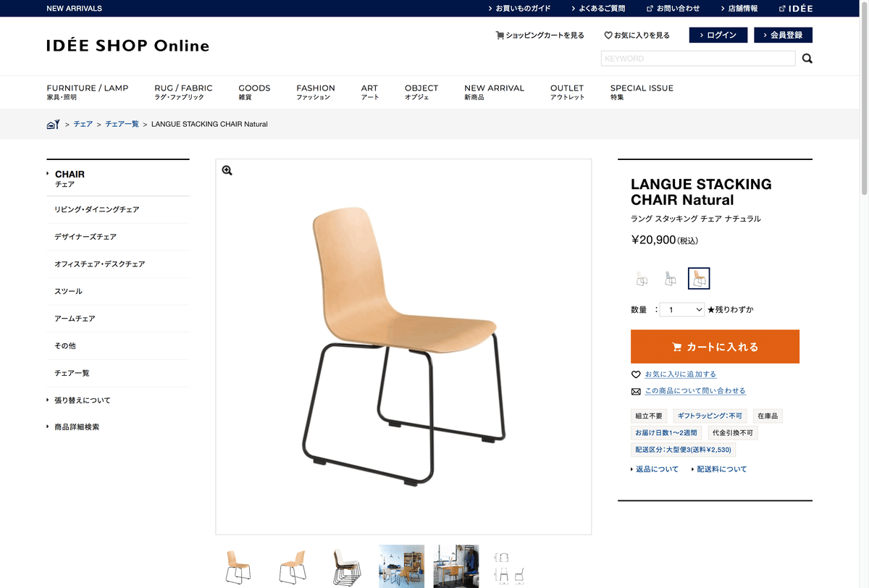Select the gray chair color variant

670,279
